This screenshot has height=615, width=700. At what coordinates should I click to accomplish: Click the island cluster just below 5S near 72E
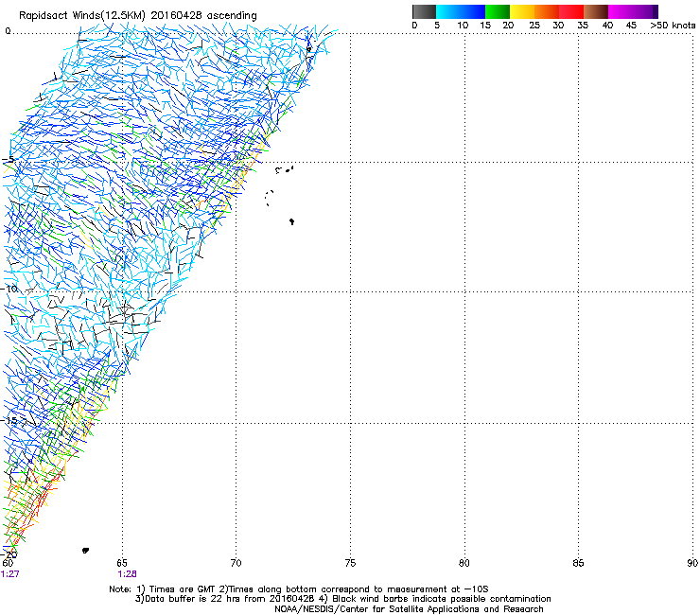point(285,169)
